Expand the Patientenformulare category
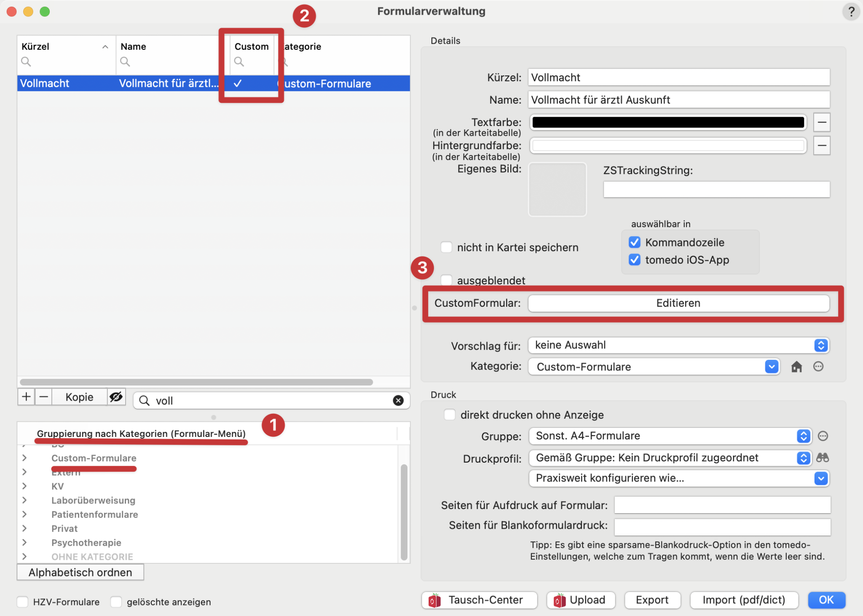The height and width of the screenshot is (616, 863). (x=24, y=514)
